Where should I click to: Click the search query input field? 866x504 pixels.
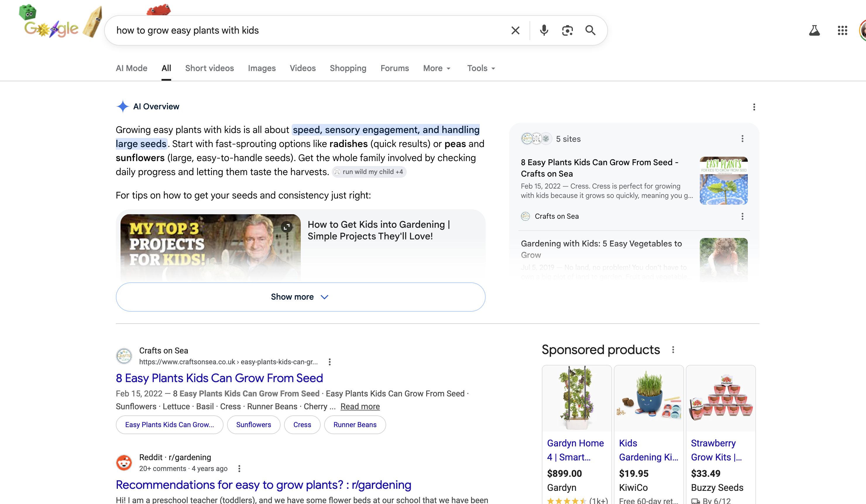[309, 30]
